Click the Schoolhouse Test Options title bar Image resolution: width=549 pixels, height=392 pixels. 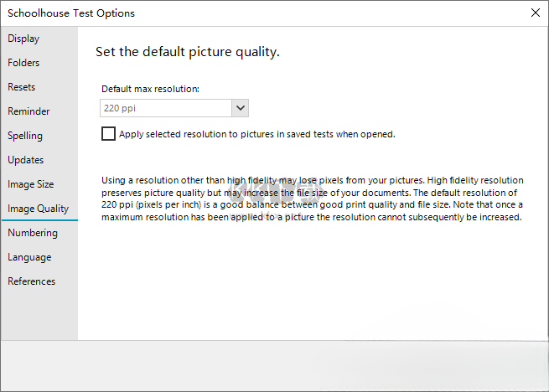click(251, 13)
